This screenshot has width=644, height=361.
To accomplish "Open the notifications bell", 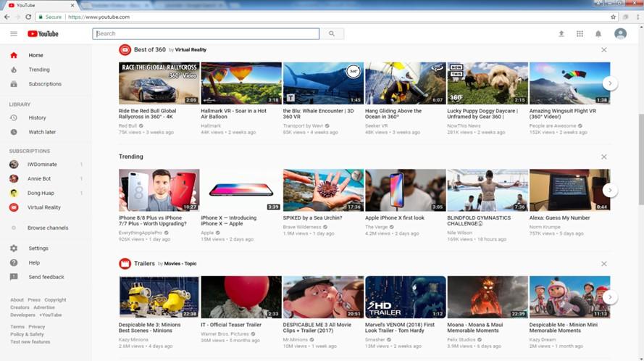I will tap(598, 34).
